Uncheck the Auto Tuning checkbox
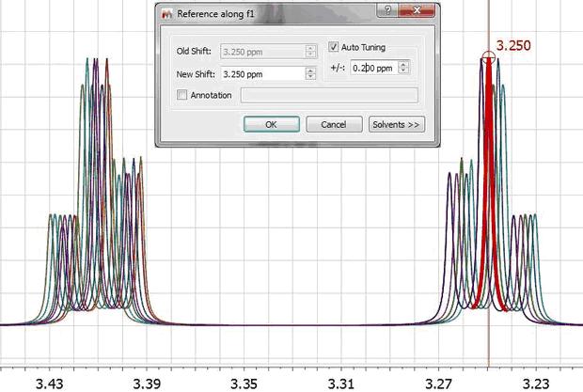The width and height of the screenshot is (583, 392). tap(335, 47)
